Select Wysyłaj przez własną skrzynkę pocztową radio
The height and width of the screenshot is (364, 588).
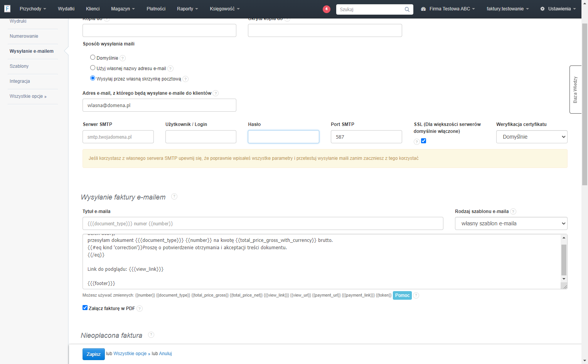[93, 78]
